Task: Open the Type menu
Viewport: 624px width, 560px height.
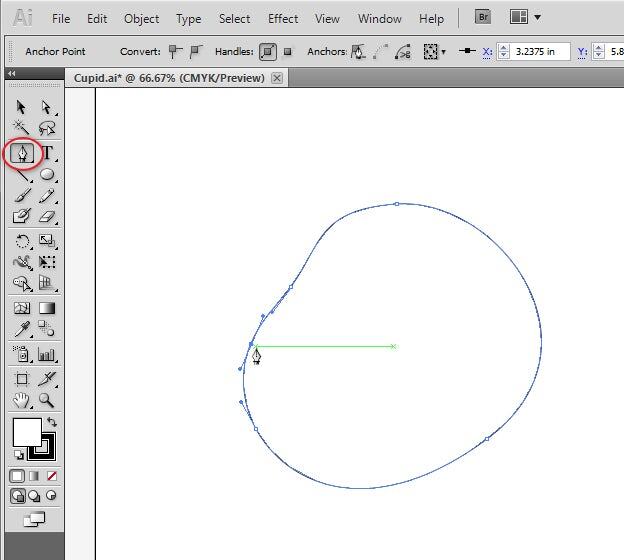Action: (x=188, y=19)
